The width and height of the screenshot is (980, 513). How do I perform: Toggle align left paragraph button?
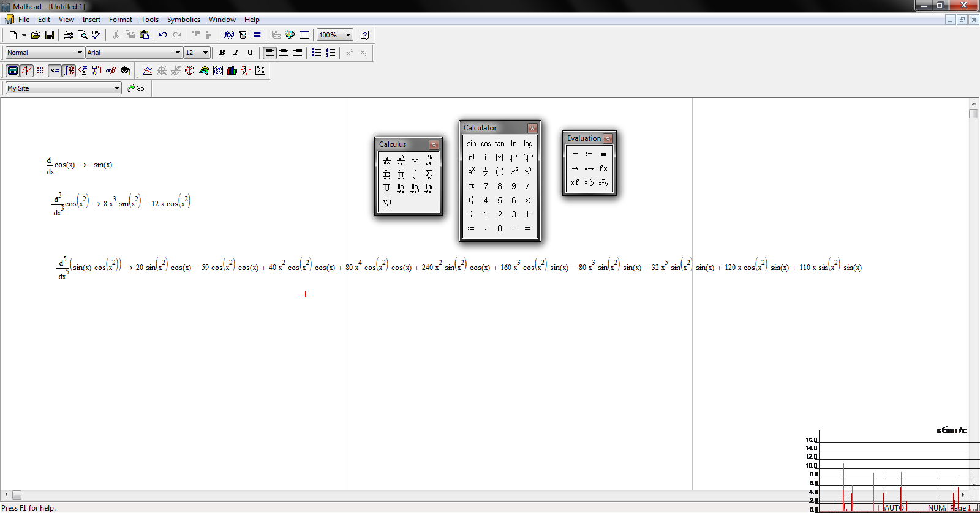pos(269,53)
